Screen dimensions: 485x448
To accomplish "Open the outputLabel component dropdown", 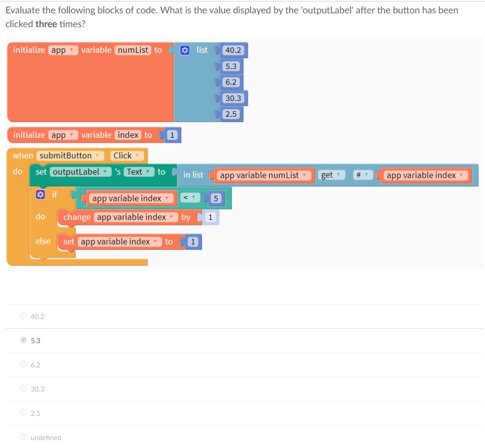I will 80,172.
